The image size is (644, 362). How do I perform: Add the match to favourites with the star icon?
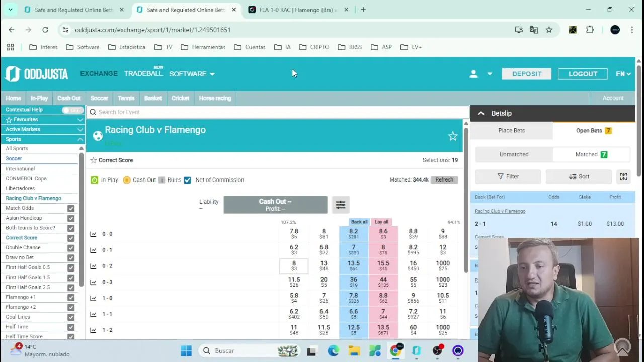click(453, 136)
